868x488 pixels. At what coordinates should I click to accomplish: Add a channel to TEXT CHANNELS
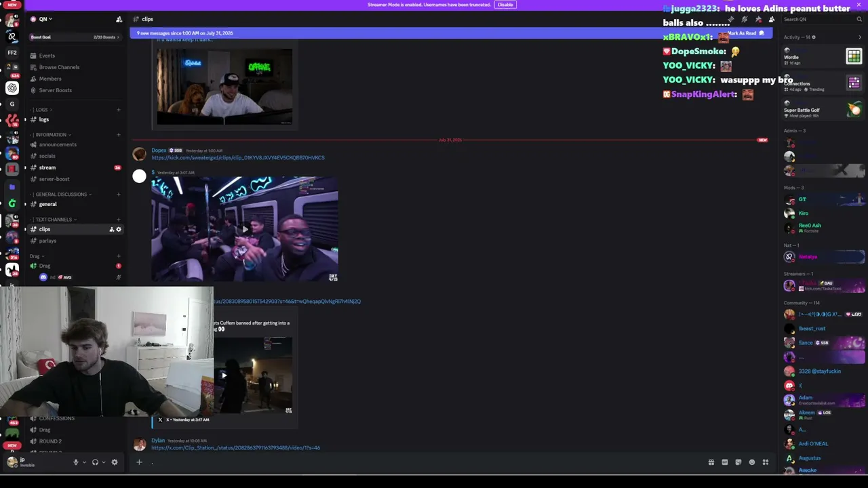click(x=119, y=220)
